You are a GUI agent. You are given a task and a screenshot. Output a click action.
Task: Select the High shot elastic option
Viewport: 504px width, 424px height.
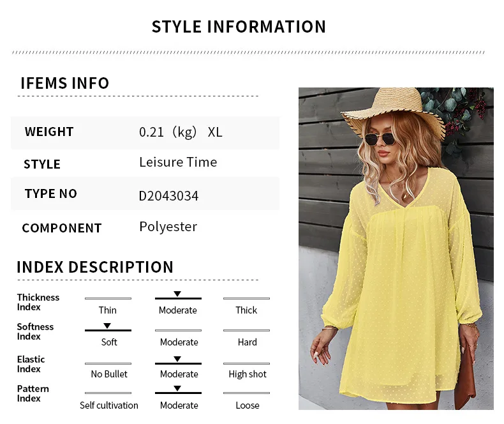[248, 374]
